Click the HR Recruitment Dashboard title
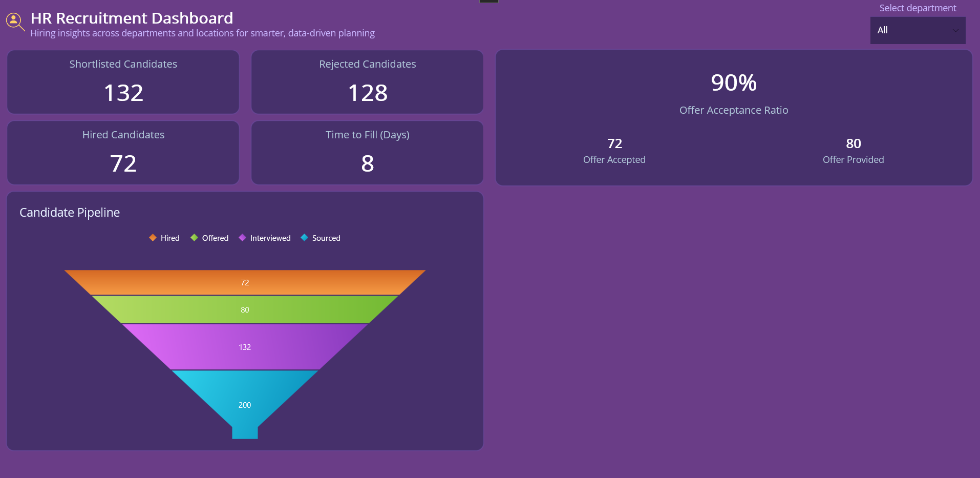Viewport: 980px width, 478px height. pyautogui.click(x=132, y=18)
